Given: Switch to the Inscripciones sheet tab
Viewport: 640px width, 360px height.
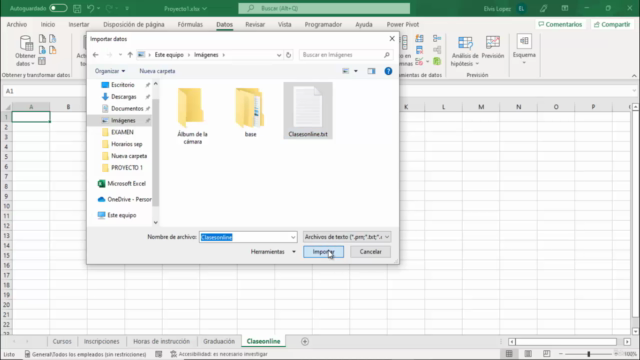Looking at the screenshot, I should pyautogui.click(x=102, y=341).
